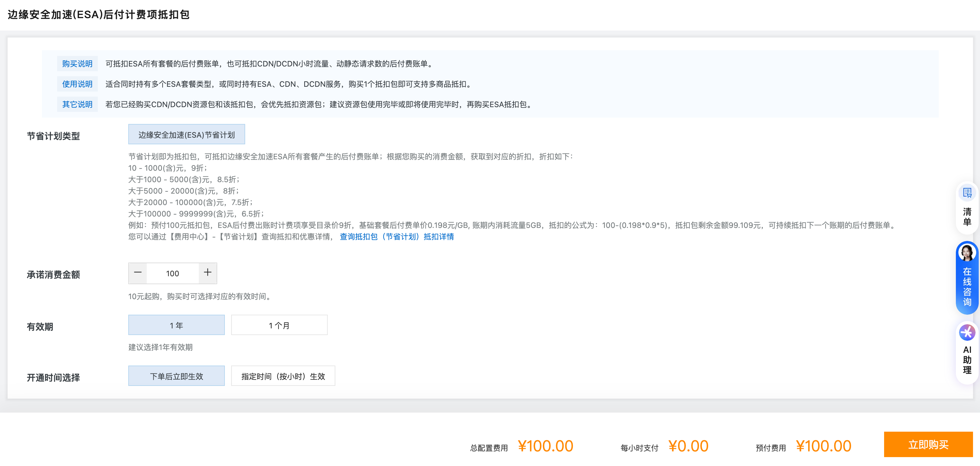Select the 1 个月 validity option
Viewport: 980px width, 466px height.
click(x=279, y=325)
